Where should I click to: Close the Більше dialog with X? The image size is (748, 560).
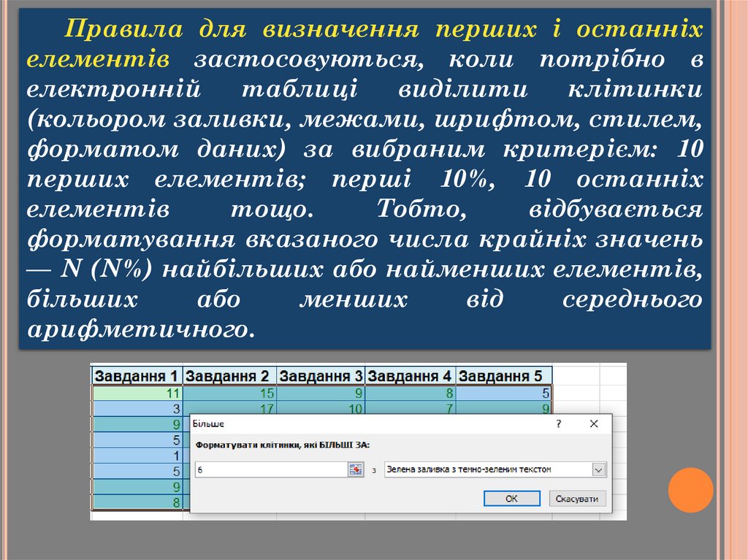(594, 423)
